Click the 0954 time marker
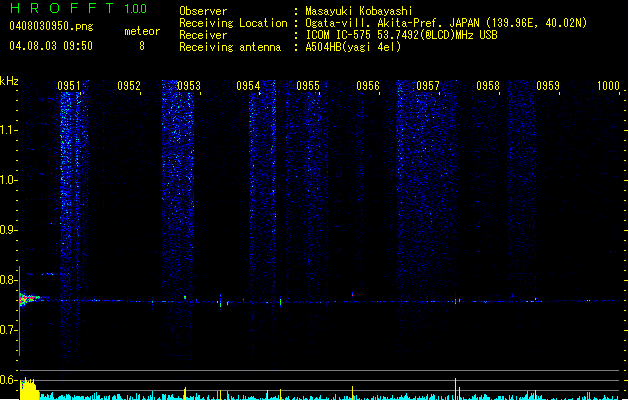 pyautogui.click(x=248, y=86)
